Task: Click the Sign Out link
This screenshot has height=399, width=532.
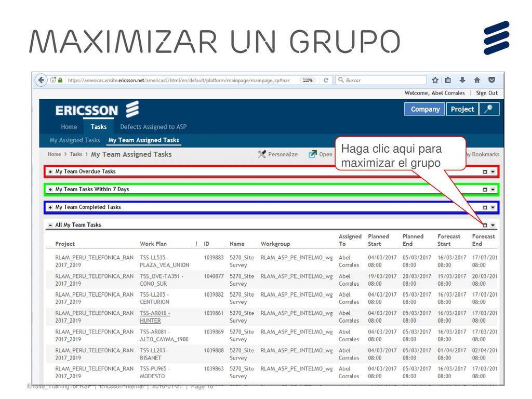Action: [x=486, y=93]
